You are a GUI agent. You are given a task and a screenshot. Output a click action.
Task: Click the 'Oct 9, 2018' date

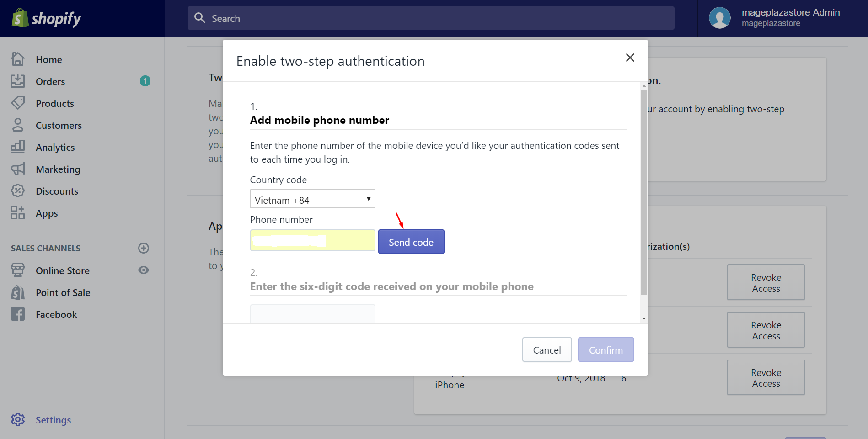581,379
